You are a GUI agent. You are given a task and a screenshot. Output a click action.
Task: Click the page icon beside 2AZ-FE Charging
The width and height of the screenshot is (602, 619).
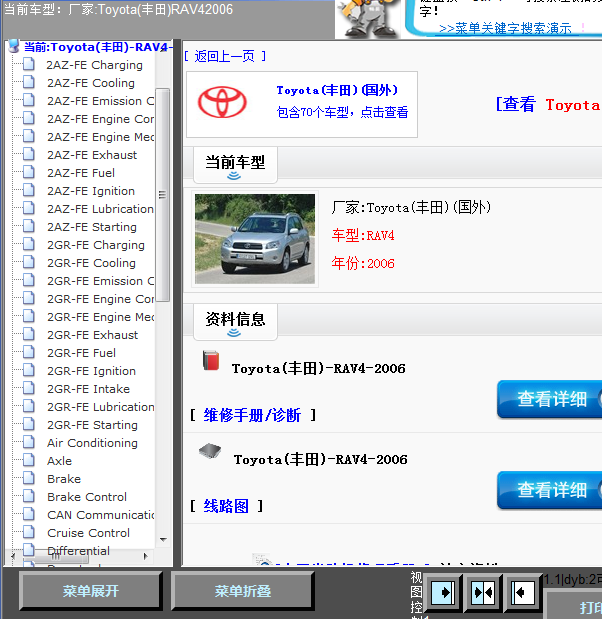[x=28, y=65]
